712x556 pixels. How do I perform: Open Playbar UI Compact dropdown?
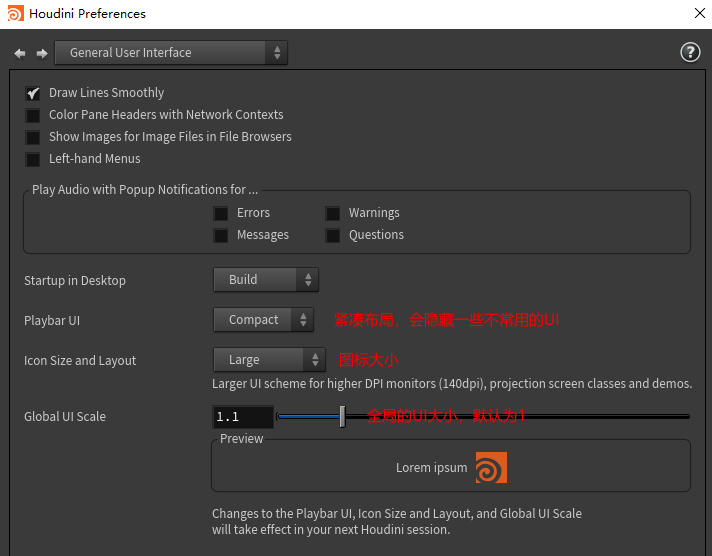[x=263, y=320]
